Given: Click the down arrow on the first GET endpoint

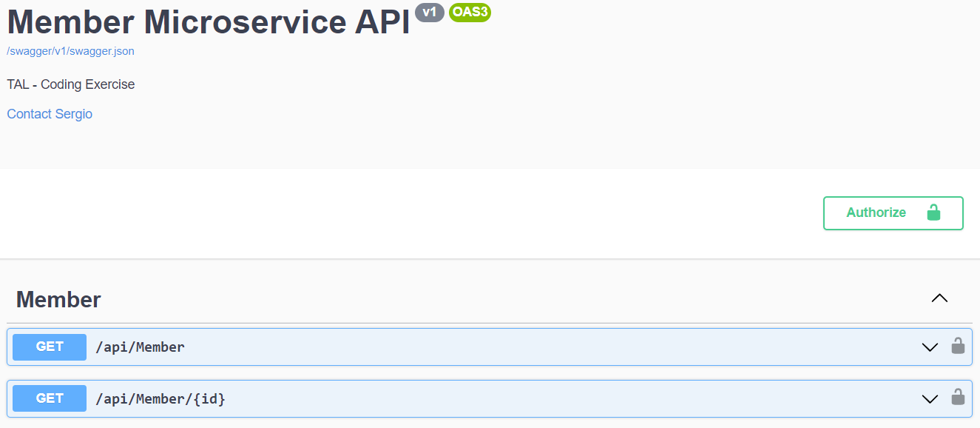Looking at the screenshot, I should point(929,347).
